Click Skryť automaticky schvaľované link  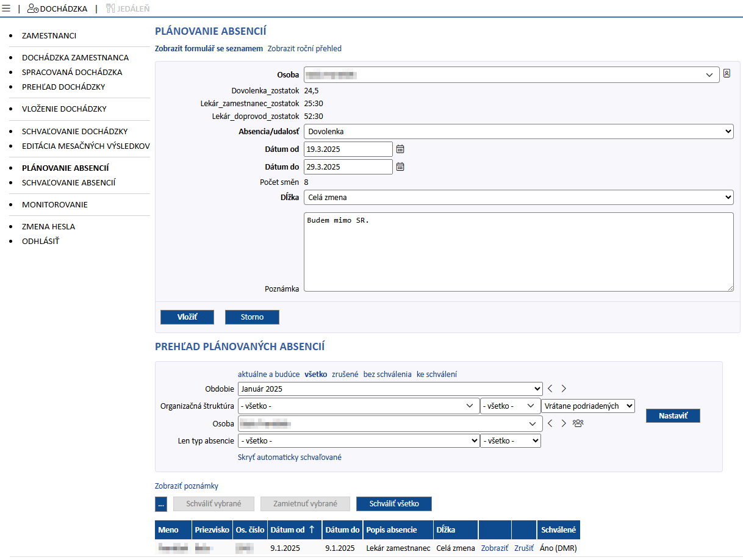290,457
